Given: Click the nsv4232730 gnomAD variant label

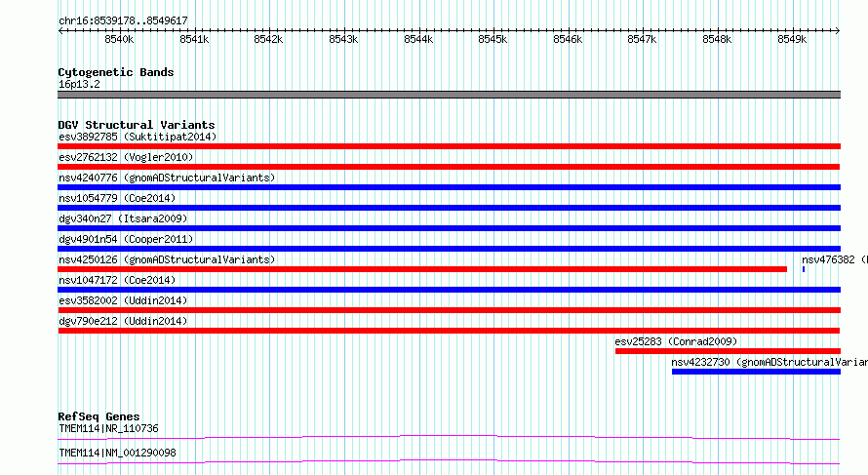Looking at the screenshot, I should pos(769,362).
